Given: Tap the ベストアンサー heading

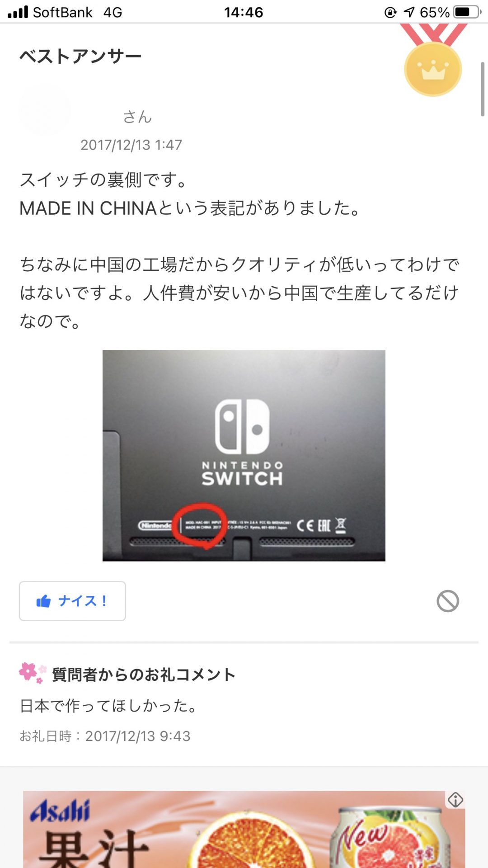Looking at the screenshot, I should 80,57.
